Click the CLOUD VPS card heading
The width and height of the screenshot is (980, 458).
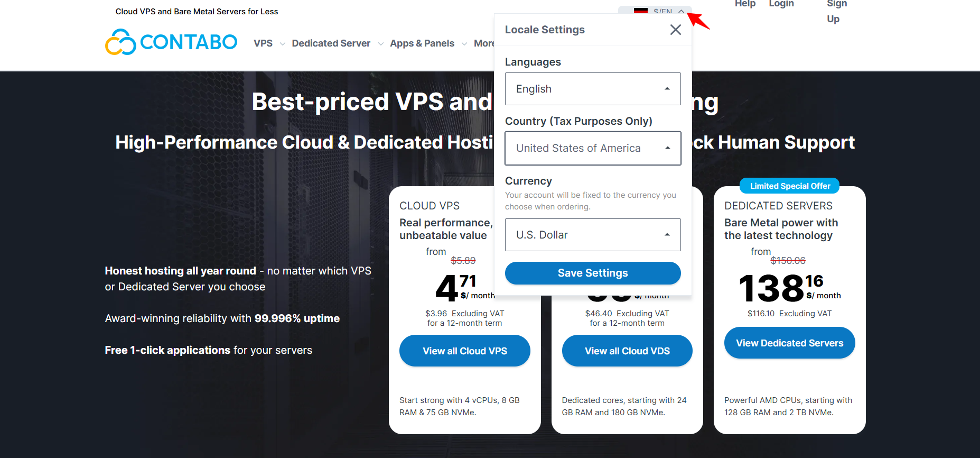430,206
